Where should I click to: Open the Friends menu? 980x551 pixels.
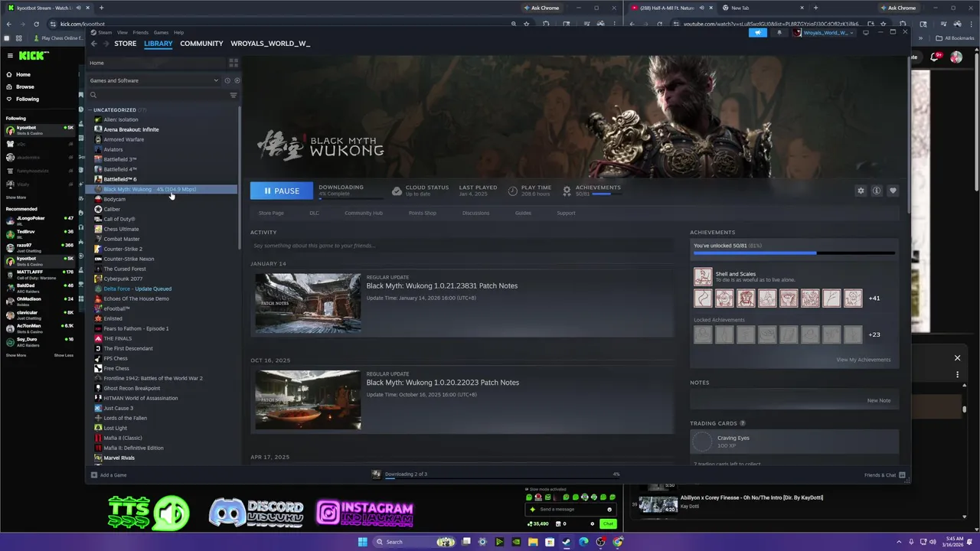[x=141, y=33]
